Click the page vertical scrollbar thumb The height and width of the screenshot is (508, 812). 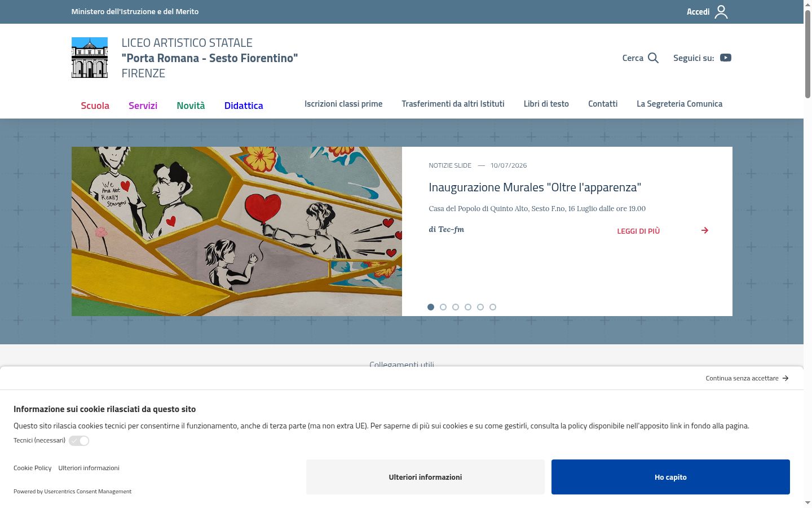[x=807, y=54]
